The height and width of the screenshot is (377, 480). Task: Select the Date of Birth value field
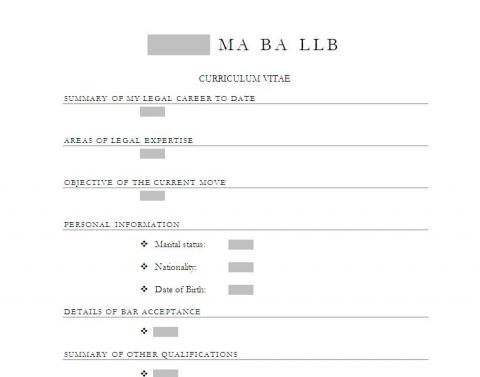(x=241, y=290)
